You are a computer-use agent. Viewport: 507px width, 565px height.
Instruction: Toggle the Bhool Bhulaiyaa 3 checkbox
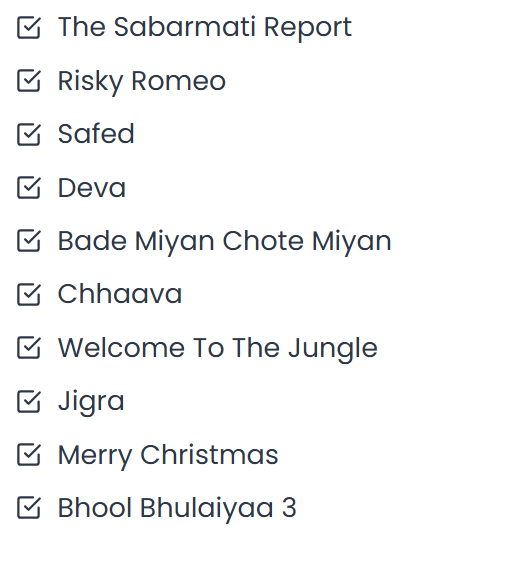tap(29, 508)
